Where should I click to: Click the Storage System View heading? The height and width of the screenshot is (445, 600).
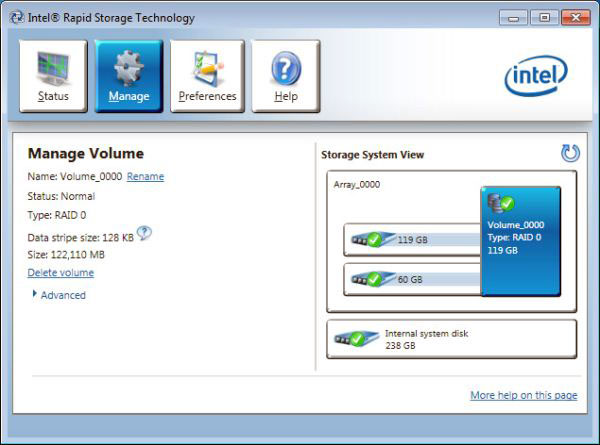(x=372, y=155)
